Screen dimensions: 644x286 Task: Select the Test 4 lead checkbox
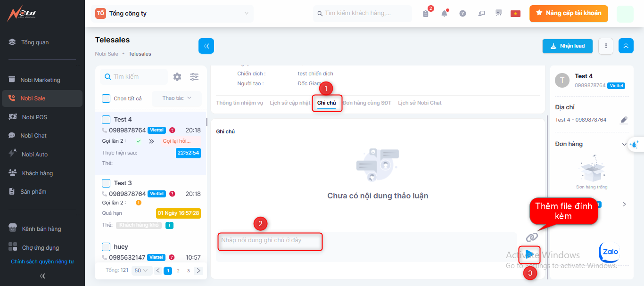click(x=106, y=120)
